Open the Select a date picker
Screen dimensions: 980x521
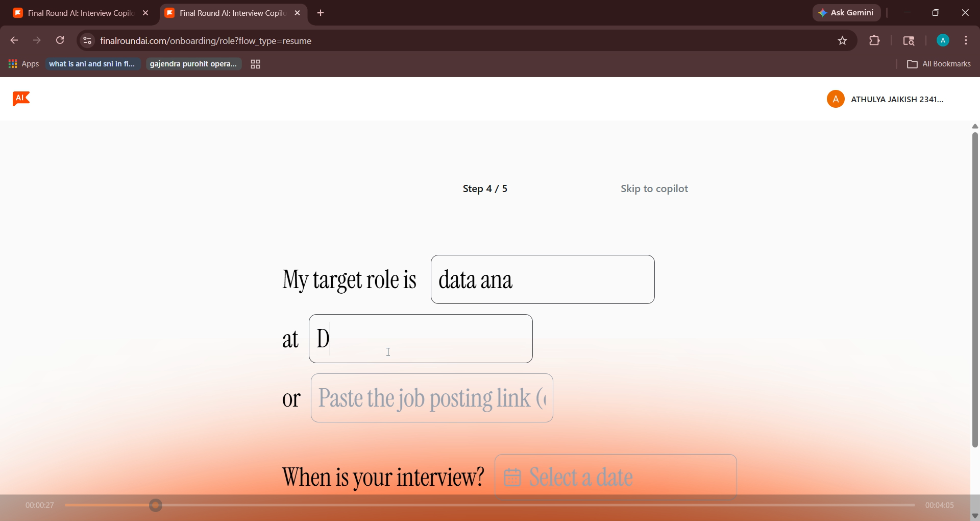pos(616,477)
